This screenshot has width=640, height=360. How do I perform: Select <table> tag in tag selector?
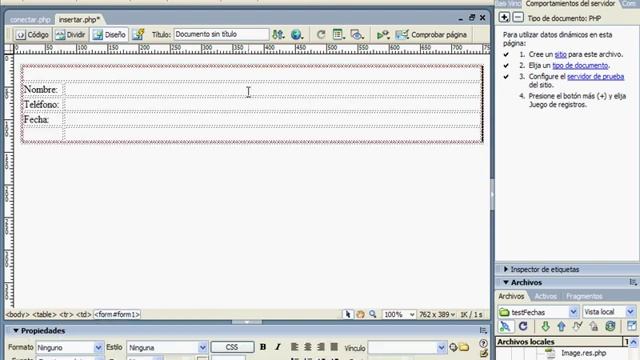tap(44, 315)
